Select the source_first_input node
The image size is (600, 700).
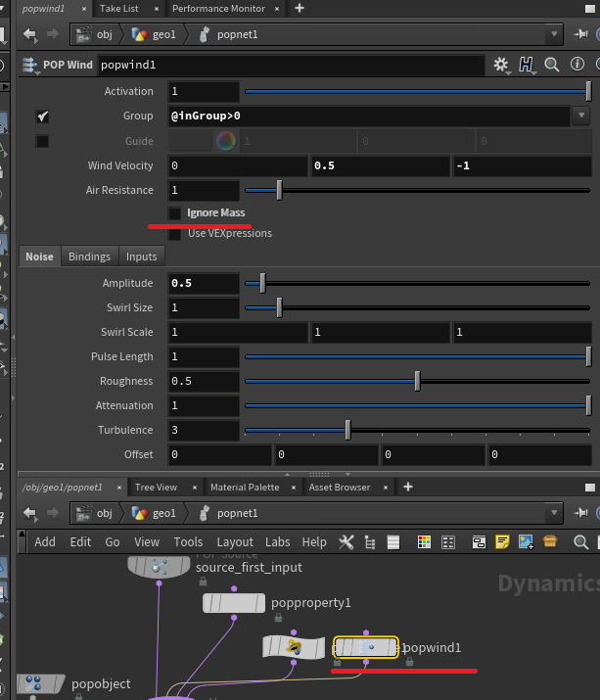click(x=159, y=567)
